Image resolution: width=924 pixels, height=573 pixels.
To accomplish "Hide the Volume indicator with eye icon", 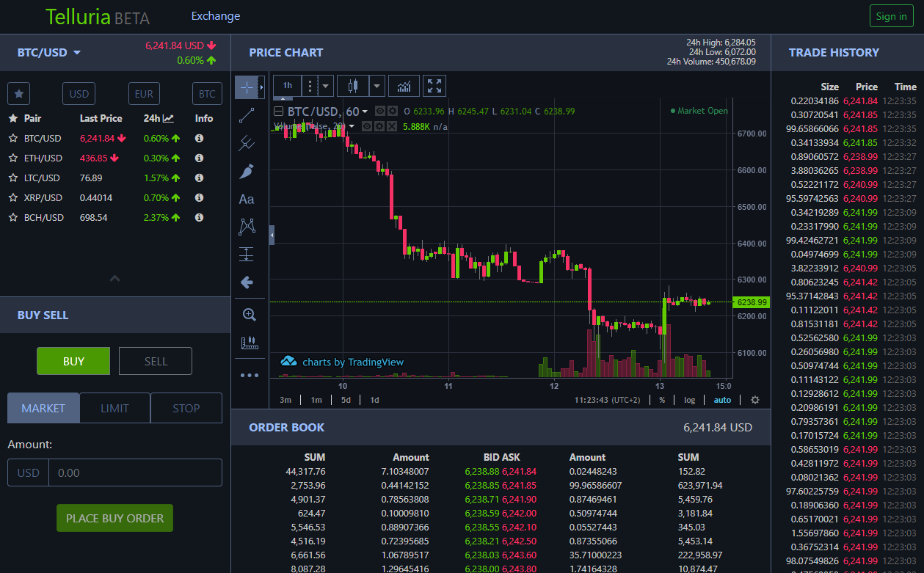I will coord(366,126).
